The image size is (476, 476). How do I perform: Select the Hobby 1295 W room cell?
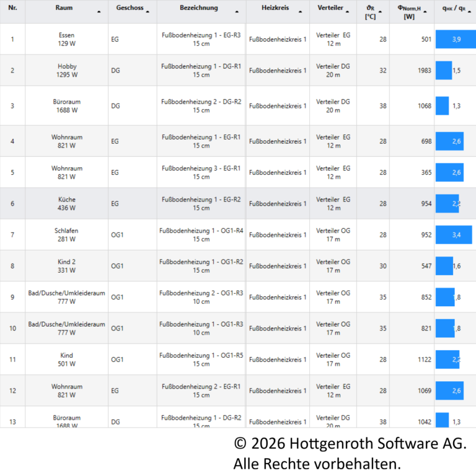(x=67, y=70)
